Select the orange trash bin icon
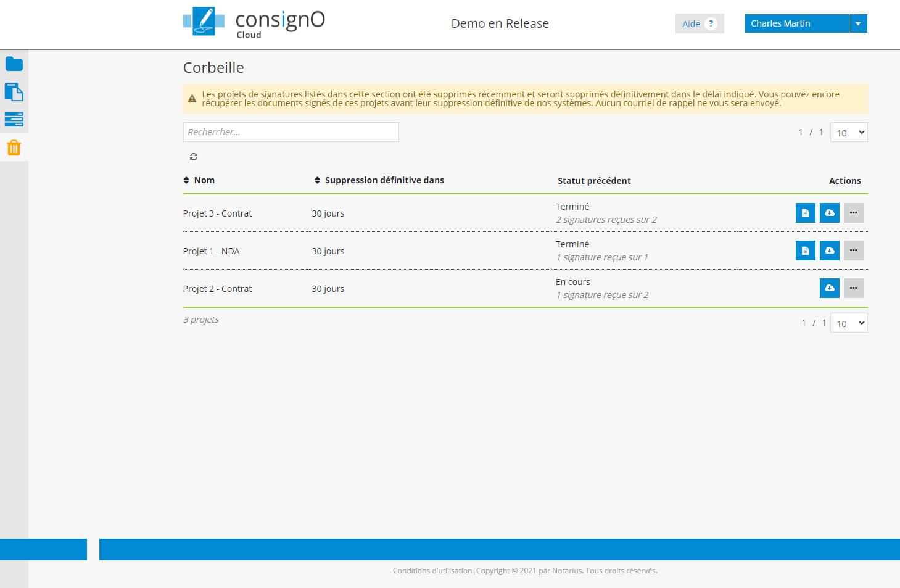This screenshot has height=588, width=900. pos(14,148)
